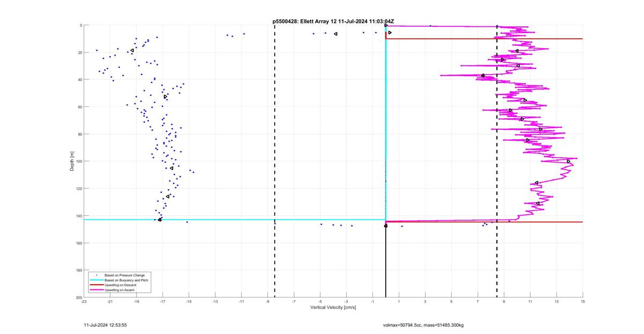Click x-axis tick label '9'

click(504, 302)
